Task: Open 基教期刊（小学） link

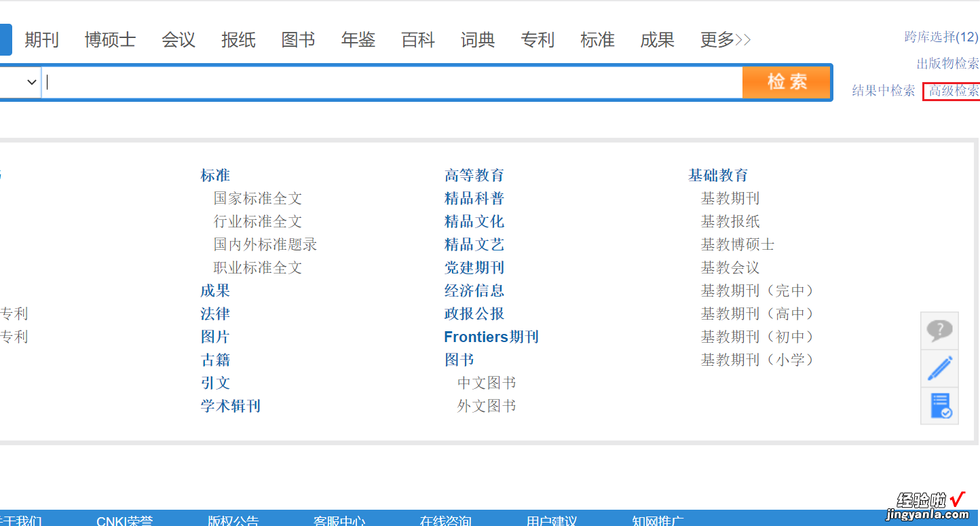Action: point(759,360)
